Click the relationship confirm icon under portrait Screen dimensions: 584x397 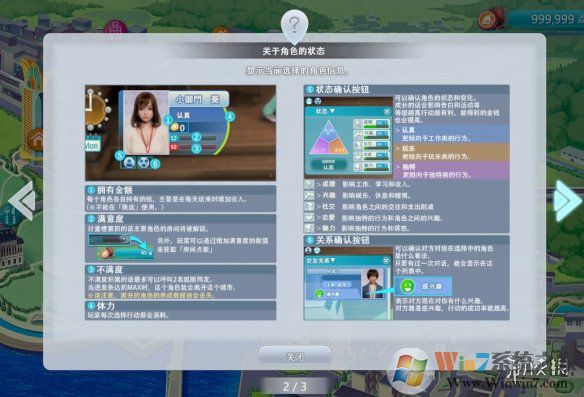[x=143, y=162]
